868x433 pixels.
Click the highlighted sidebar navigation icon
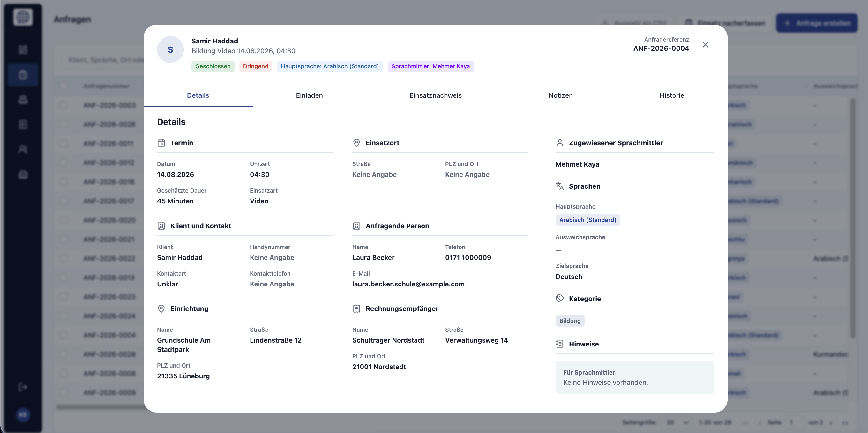23,74
